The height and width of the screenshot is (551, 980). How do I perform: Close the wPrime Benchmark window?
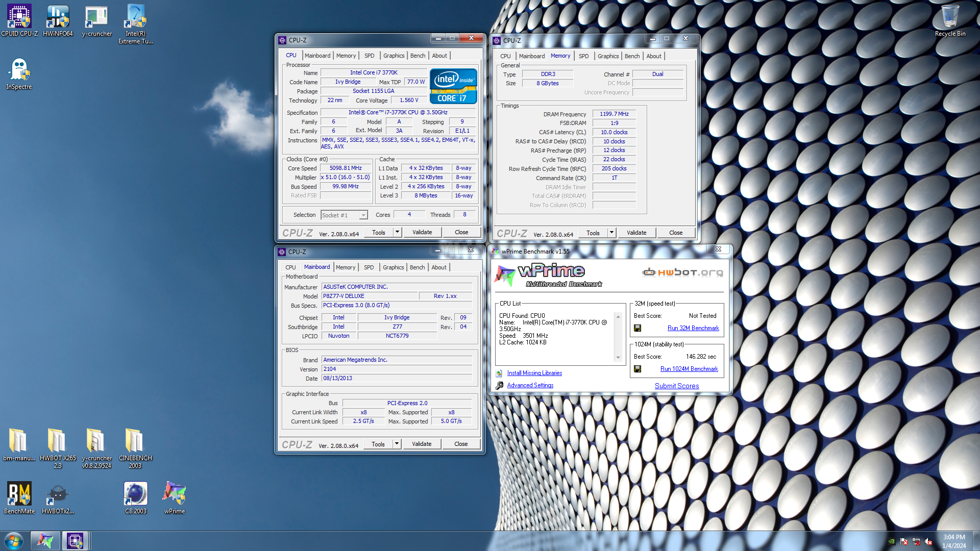[x=718, y=249]
